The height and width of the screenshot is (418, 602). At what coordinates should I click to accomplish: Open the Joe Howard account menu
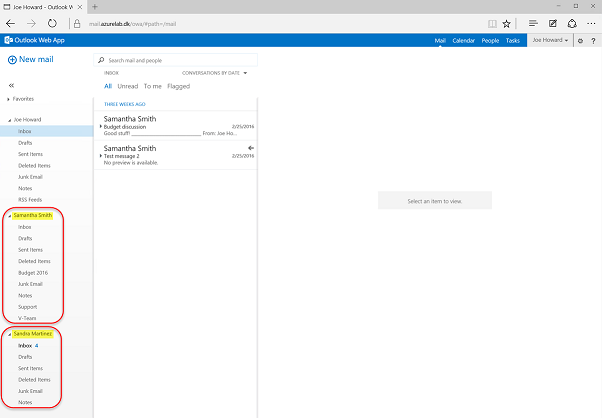pyautogui.click(x=550, y=40)
